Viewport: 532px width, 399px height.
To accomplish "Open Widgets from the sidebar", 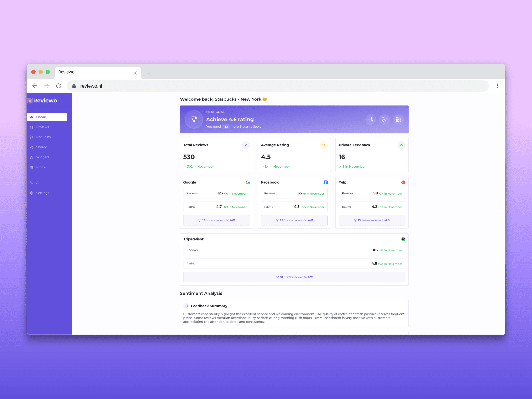I will pos(43,157).
